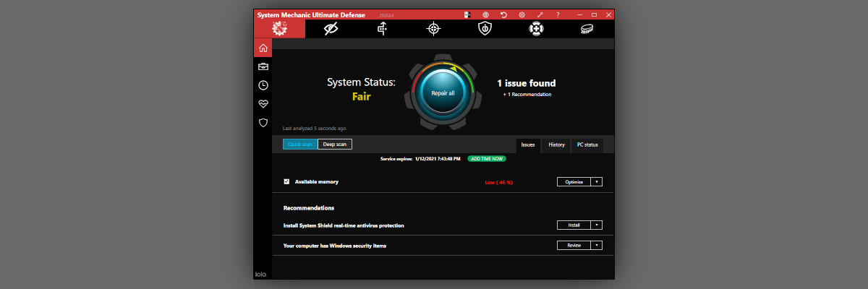Open settings gear in title bar
This screenshot has width=868, height=289.
(522, 14)
